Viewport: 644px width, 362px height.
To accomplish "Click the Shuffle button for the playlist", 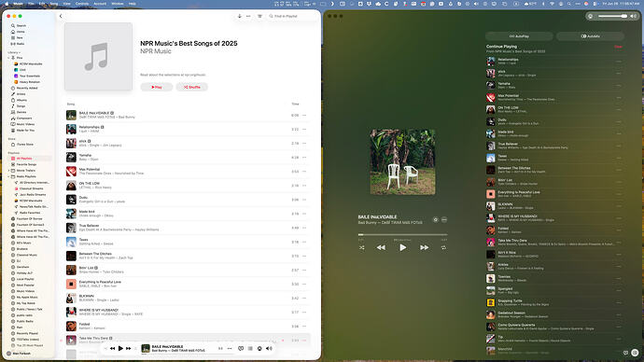I will [x=192, y=87].
